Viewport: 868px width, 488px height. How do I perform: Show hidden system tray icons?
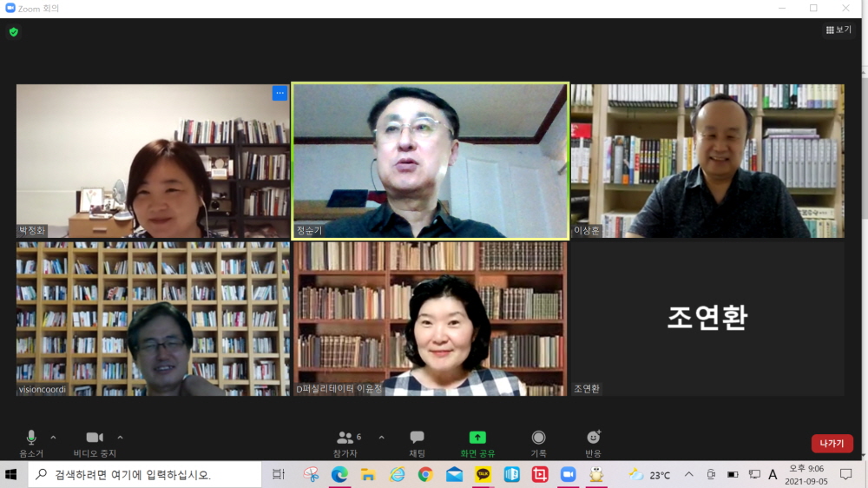pyautogui.click(x=689, y=474)
